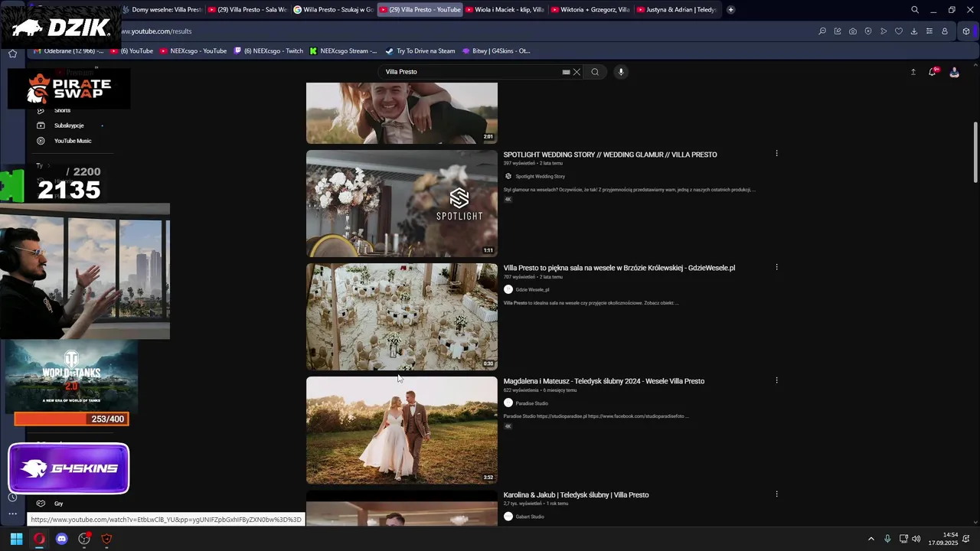Open the YouTube account avatar menu
This screenshot has width=980, height=551.
954,72
